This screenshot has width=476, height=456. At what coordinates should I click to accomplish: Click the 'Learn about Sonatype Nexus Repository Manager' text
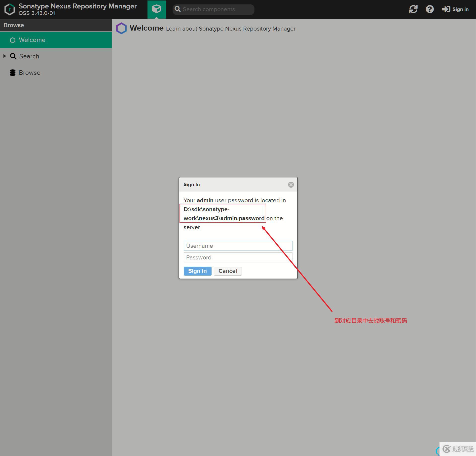tap(231, 29)
